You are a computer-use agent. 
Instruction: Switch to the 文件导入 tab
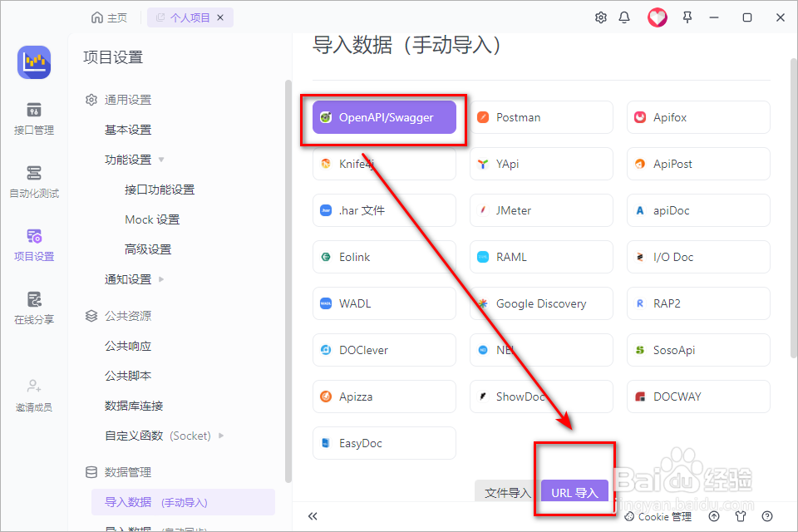[x=507, y=491]
